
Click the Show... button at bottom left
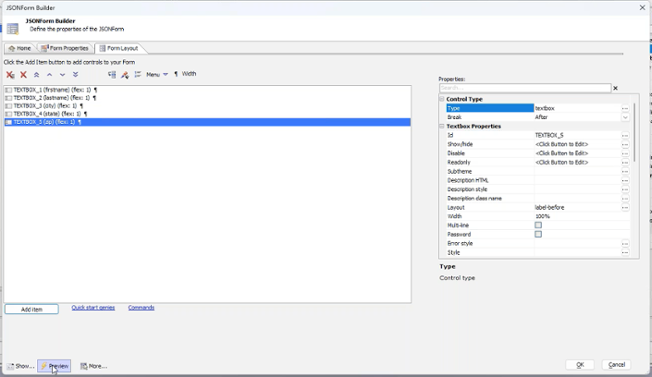[x=20, y=366]
